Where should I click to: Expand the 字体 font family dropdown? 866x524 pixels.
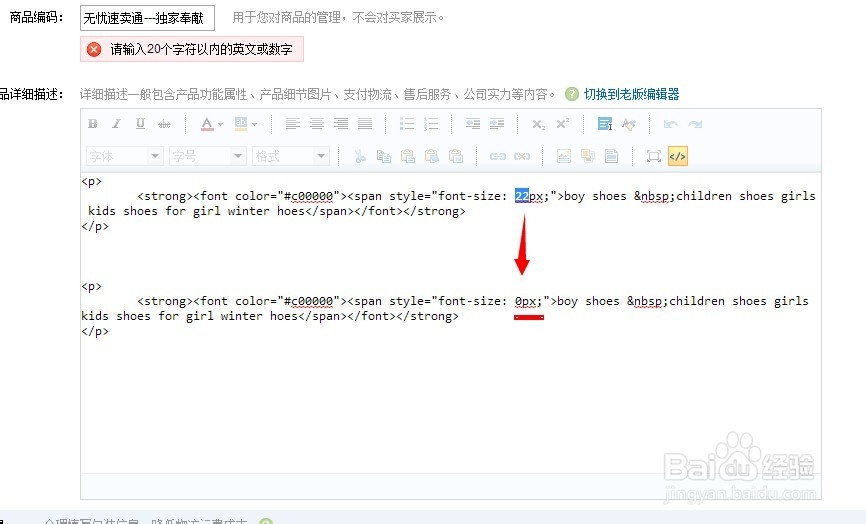(124, 156)
